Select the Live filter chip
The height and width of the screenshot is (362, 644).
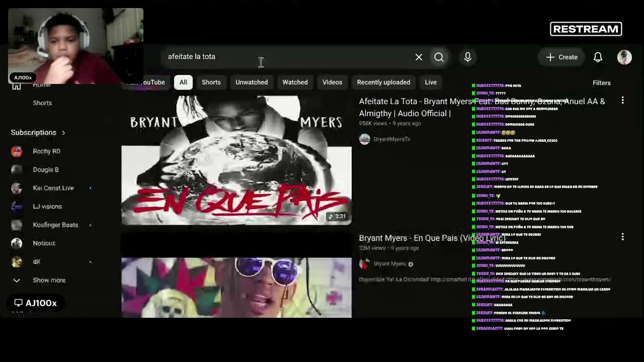(x=431, y=82)
